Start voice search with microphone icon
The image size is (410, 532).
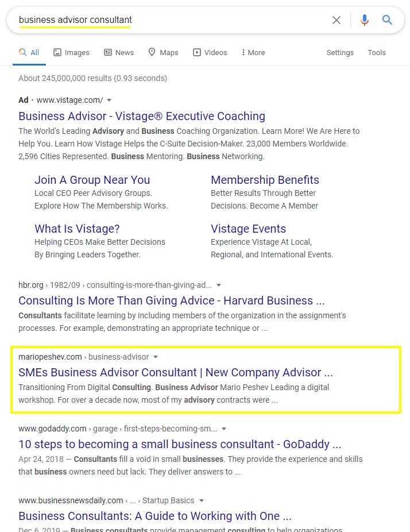tap(364, 20)
